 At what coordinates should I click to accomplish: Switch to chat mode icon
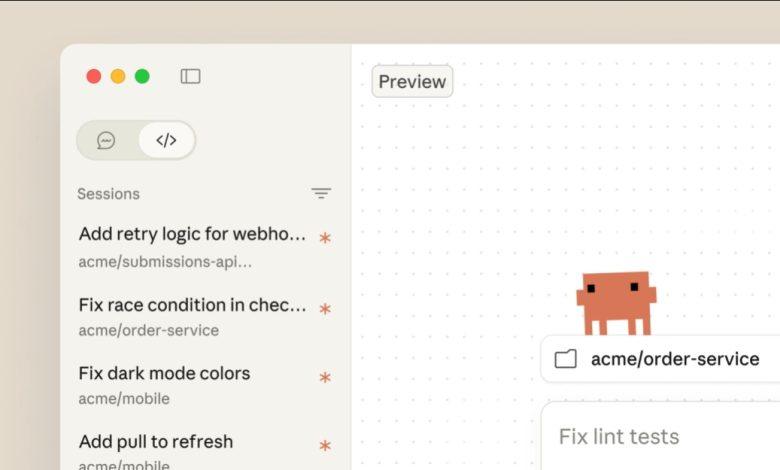(x=106, y=141)
